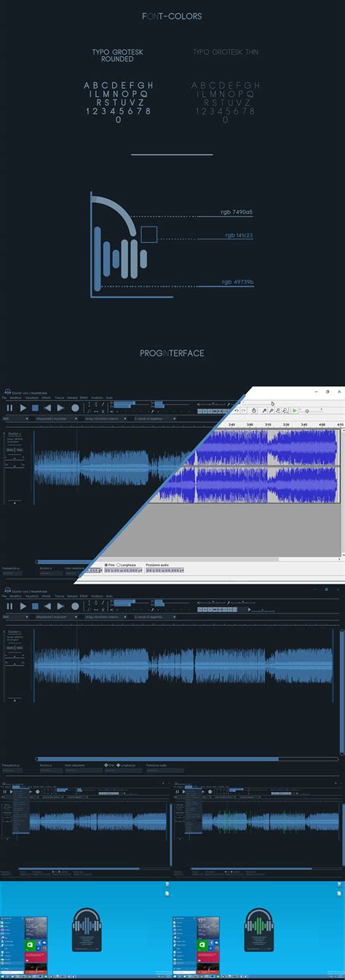Open the MME host dropdown in full dark mockup
The height and width of the screenshot is (980, 345).
[x=16, y=616]
